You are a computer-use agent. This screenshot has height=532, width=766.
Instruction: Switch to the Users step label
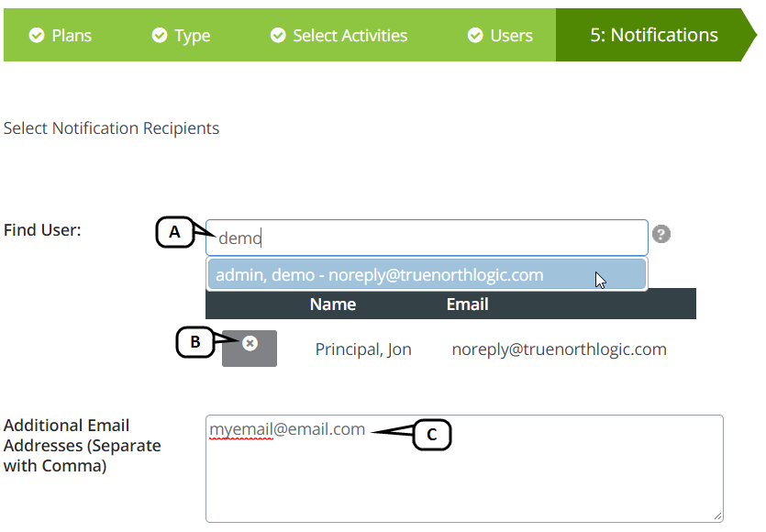511,36
